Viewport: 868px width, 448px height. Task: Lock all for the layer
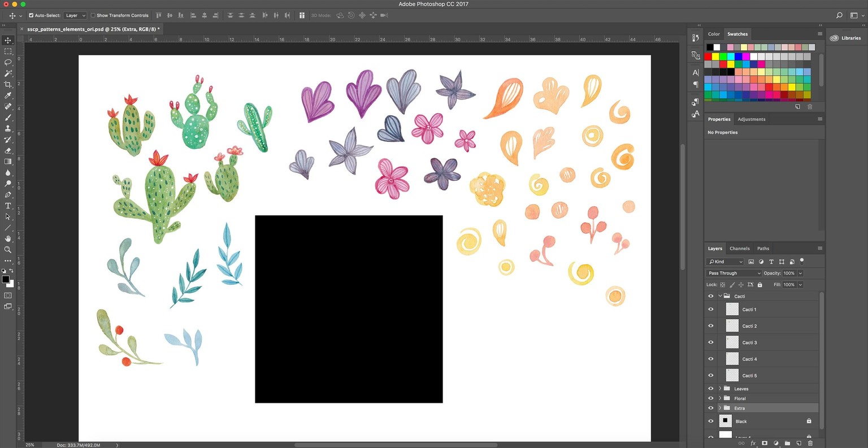(x=759, y=285)
